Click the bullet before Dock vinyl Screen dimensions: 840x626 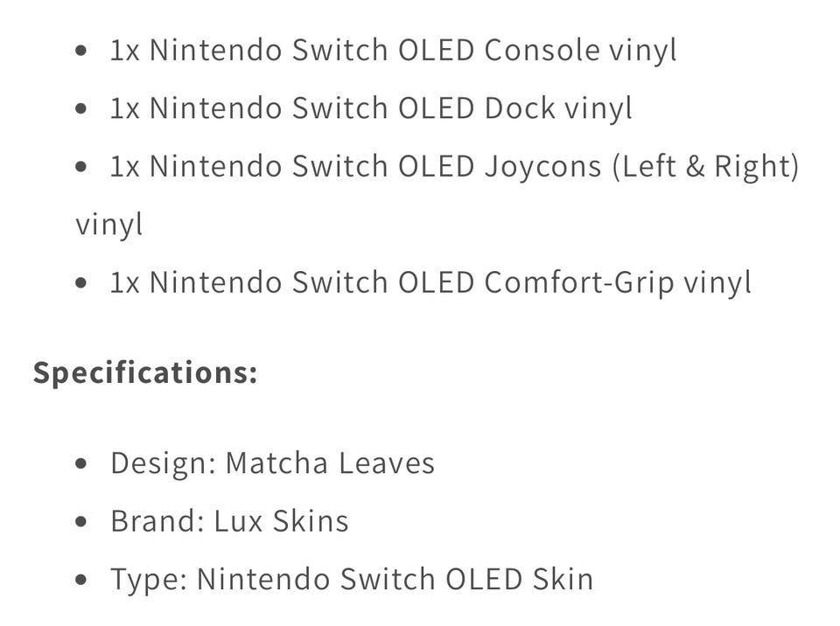click(x=80, y=108)
